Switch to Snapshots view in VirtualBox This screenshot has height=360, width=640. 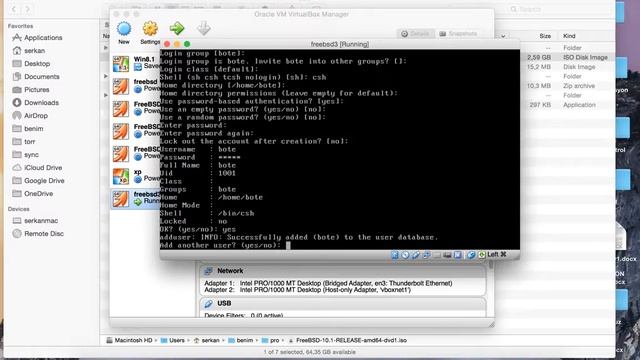pos(458,33)
